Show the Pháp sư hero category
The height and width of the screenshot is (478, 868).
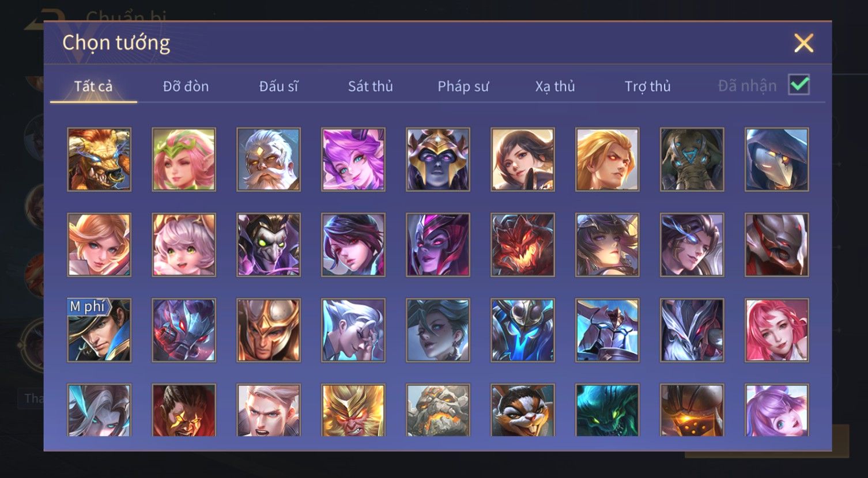pyautogui.click(x=463, y=86)
